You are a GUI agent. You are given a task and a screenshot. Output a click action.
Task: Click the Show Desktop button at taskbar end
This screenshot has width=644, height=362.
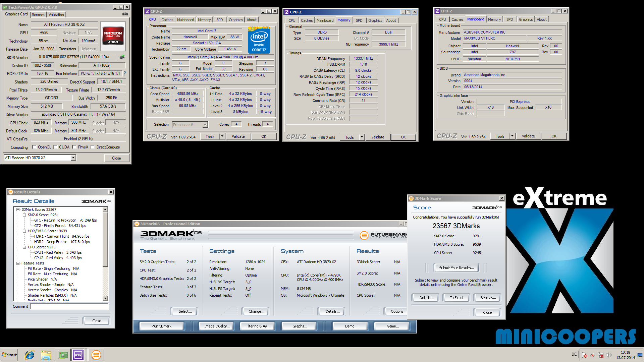pos(641,355)
